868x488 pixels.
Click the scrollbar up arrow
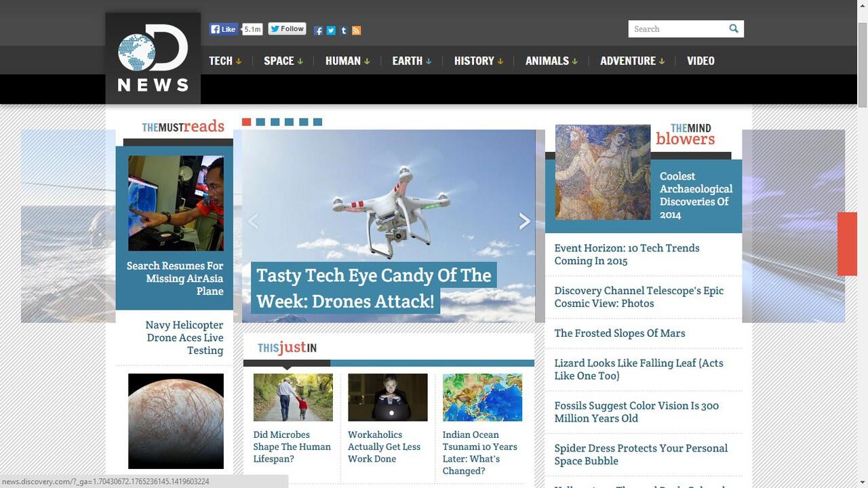click(x=863, y=6)
